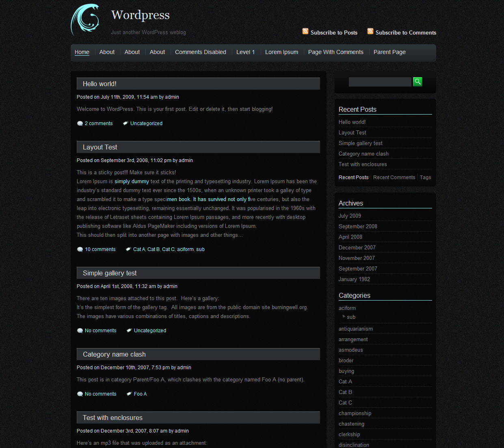Click the swirl logo icon in the header
Image resolution: width=504 pixels, height=448 pixels.
[84, 19]
